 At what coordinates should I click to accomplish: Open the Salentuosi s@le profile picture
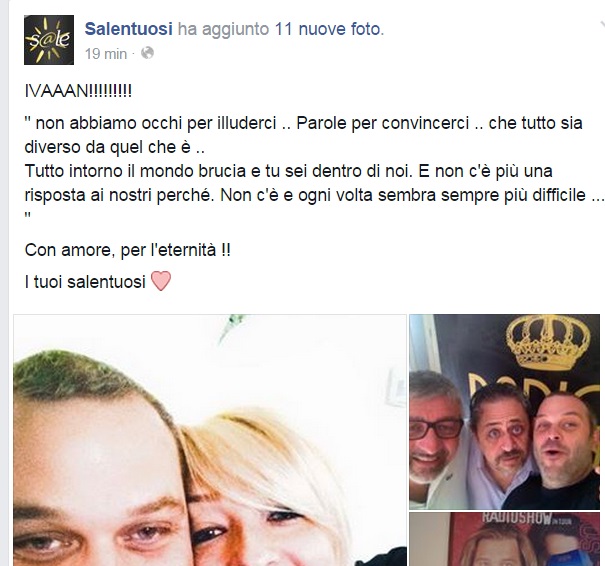click(x=49, y=40)
